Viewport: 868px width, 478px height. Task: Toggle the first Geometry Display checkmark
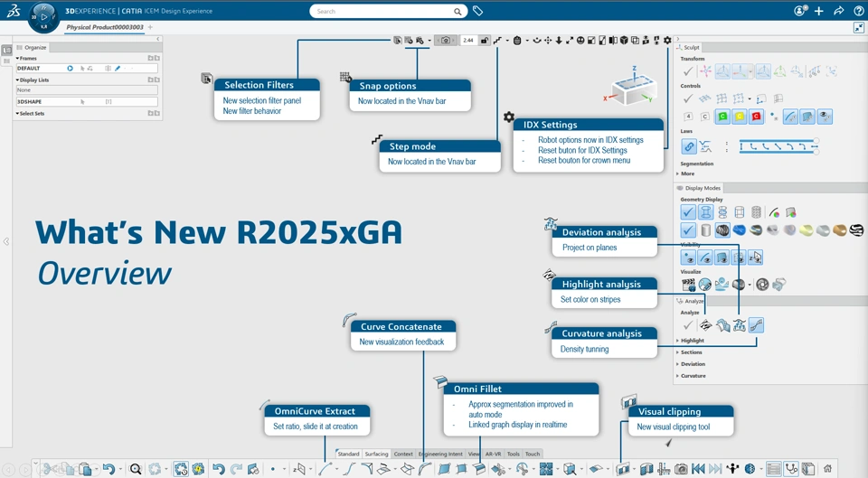tap(688, 212)
